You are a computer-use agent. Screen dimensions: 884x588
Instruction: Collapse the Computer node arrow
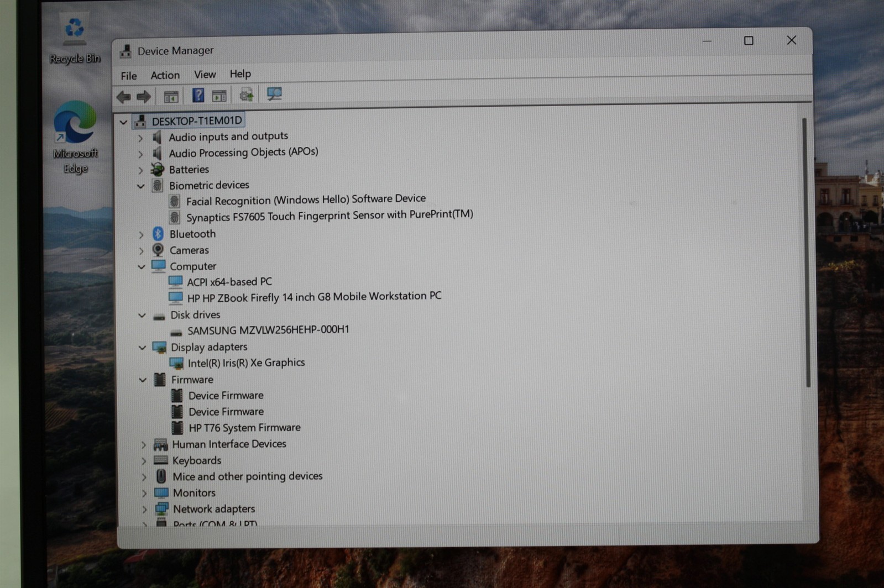coord(142,267)
